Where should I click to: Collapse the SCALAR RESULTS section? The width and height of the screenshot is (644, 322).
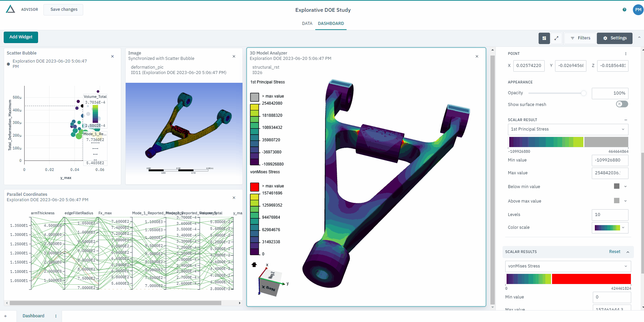(628, 252)
